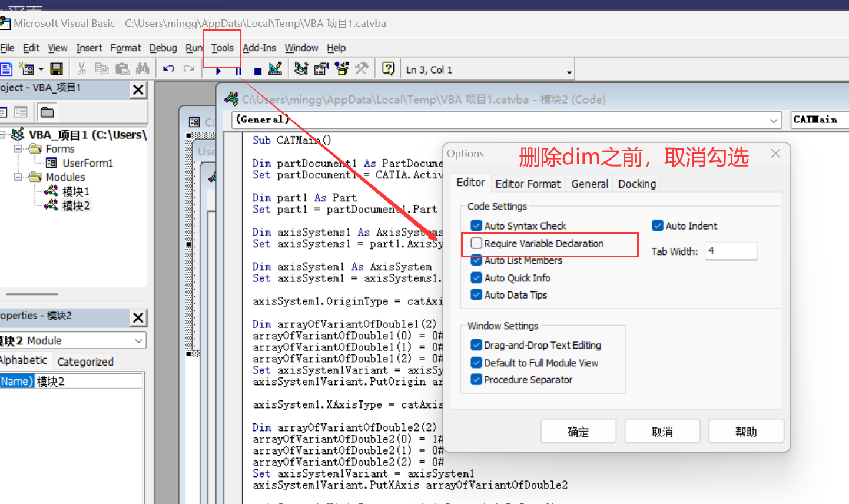This screenshot has height=504, width=849.
Task: Switch to Categorized properties tab
Action: coord(85,362)
